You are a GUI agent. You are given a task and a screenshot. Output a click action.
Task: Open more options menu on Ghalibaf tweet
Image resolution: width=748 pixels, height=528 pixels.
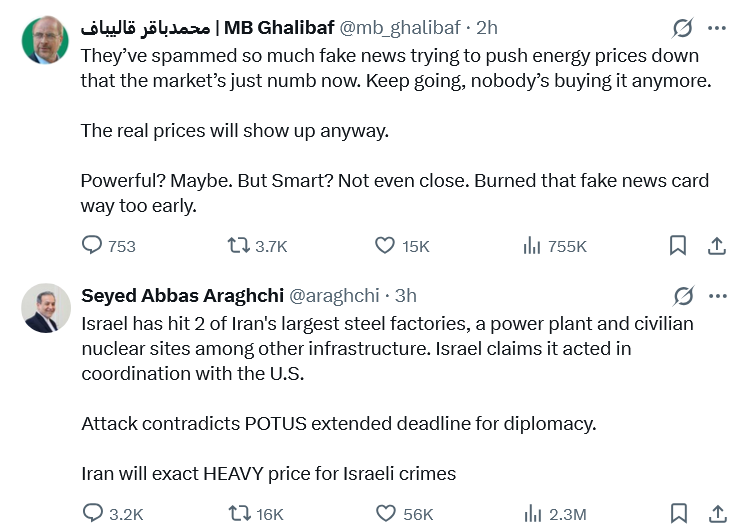point(717,28)
